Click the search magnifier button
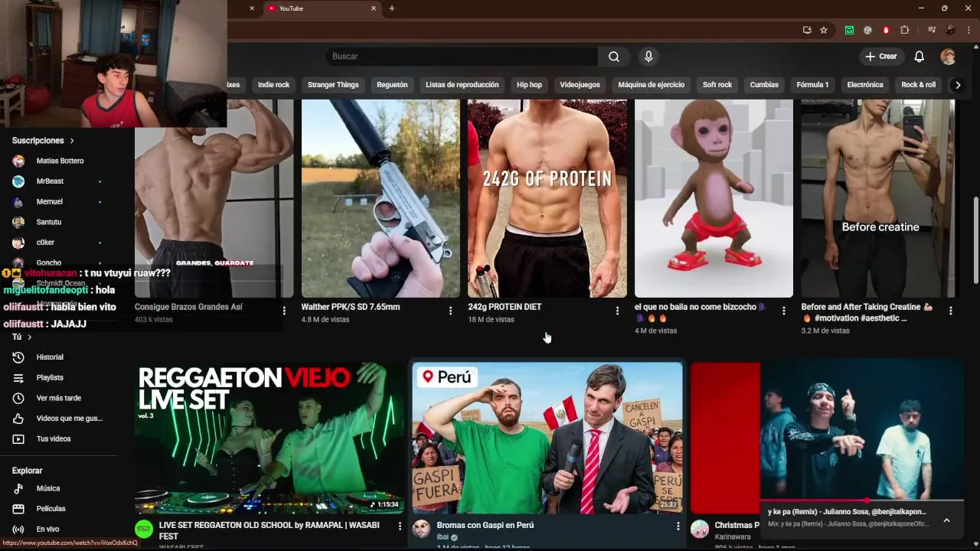 click(614, 57)
